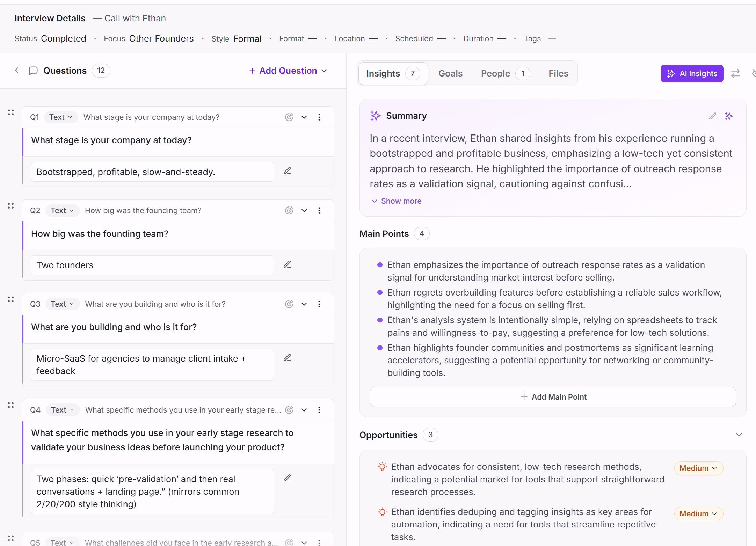Expand question Q4 with its chevron
Image resolution: width=756 pixels, height=546 pixels.
(x=304, y=410)
